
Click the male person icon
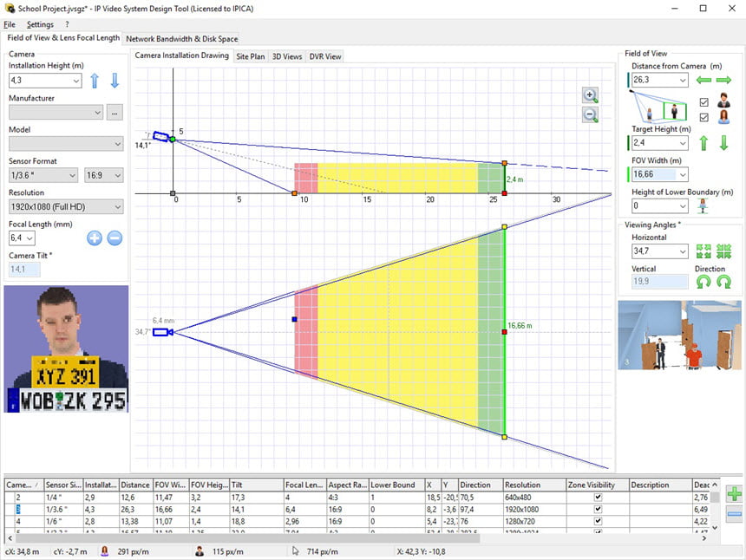pyautogui.click(x=723, y=101)
